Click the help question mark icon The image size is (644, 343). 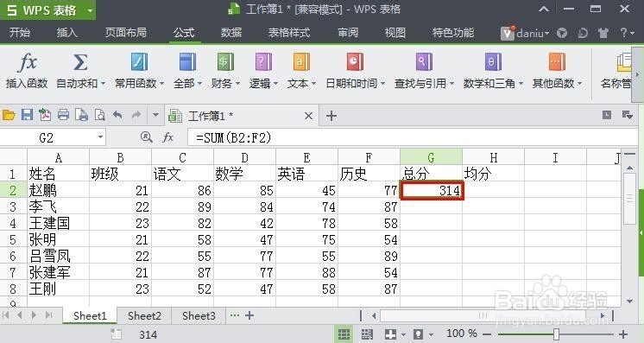coord(623,33)
